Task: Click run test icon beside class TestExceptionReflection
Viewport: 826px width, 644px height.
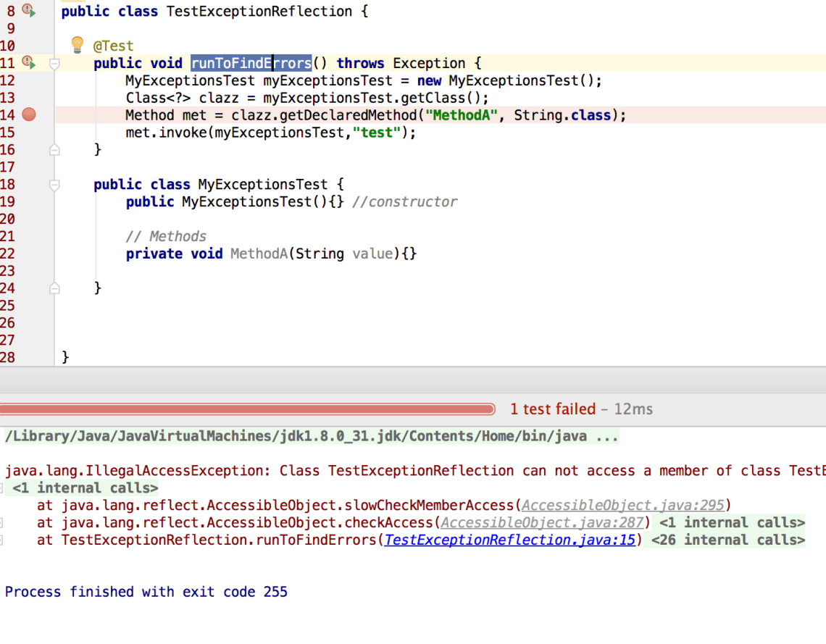Action: [29, 11]
